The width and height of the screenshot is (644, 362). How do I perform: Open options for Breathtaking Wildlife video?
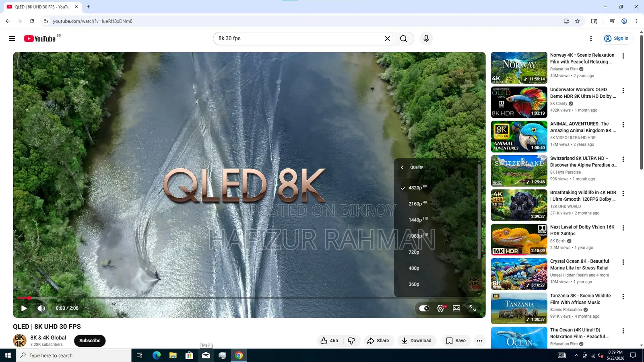click(623, 193)
